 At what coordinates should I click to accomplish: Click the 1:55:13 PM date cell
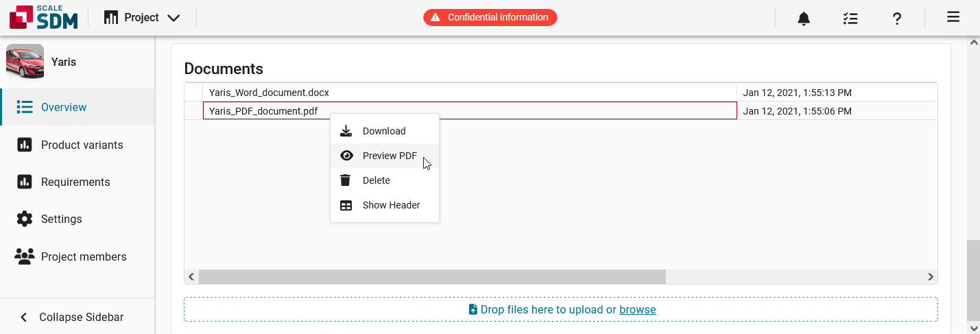[x=837, y=93]
